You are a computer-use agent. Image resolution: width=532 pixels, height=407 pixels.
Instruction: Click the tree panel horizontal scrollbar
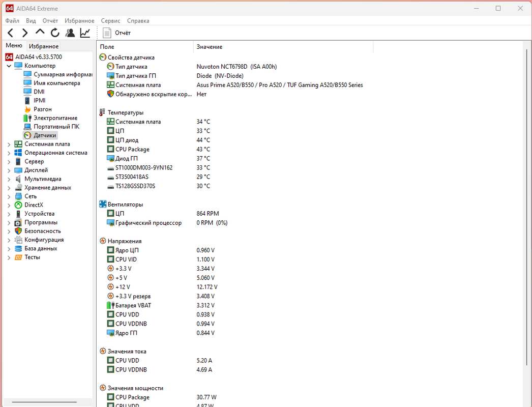(44, 402)
